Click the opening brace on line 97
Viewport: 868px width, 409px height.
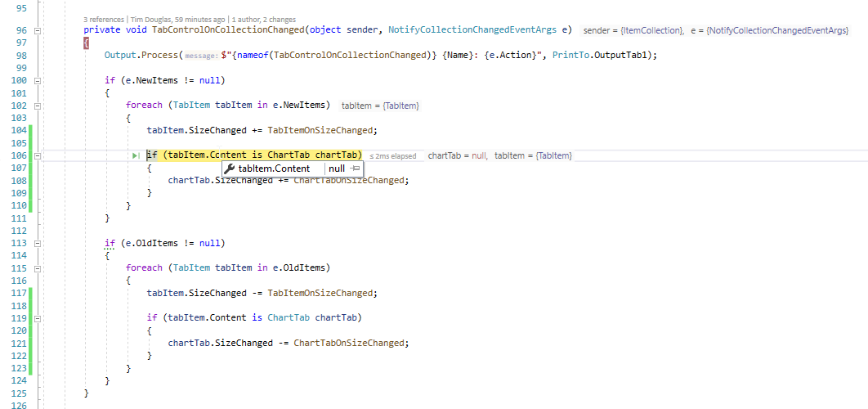pos(87,43)
